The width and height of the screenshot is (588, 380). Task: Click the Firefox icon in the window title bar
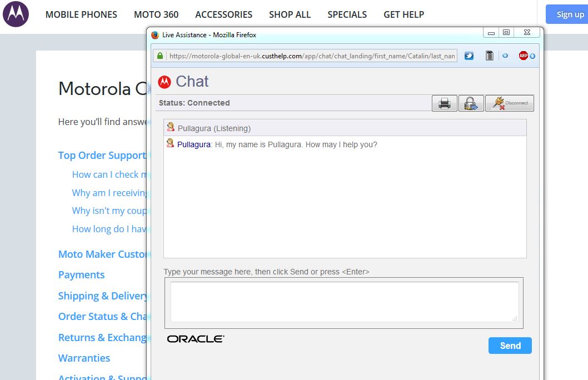155,35
